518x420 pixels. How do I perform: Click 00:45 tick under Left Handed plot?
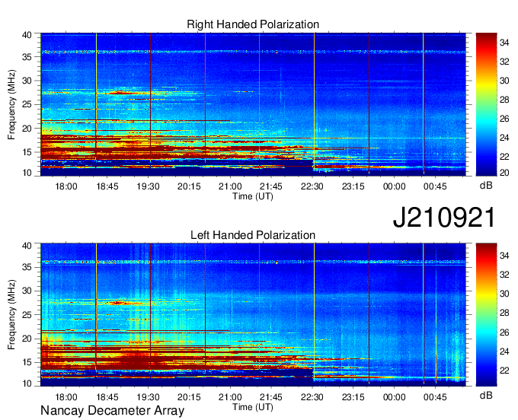tap(435, 397)
